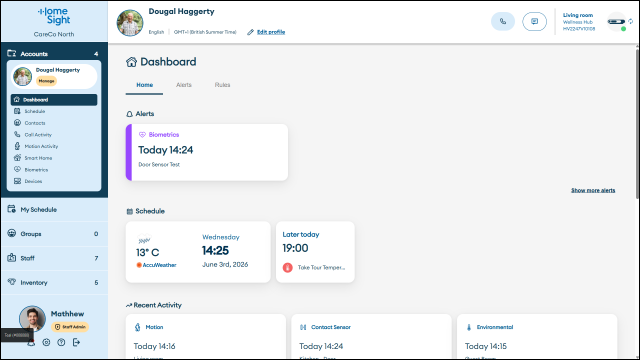640x360 pixels.
Task: Open Smart Home in the sidebar
Action: pyautogui.click(x=54, y=158)
